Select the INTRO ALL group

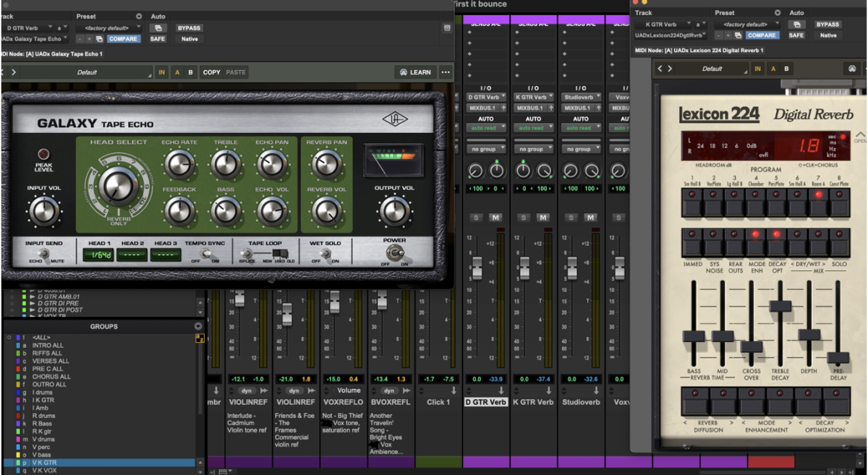tap(48, 346)
